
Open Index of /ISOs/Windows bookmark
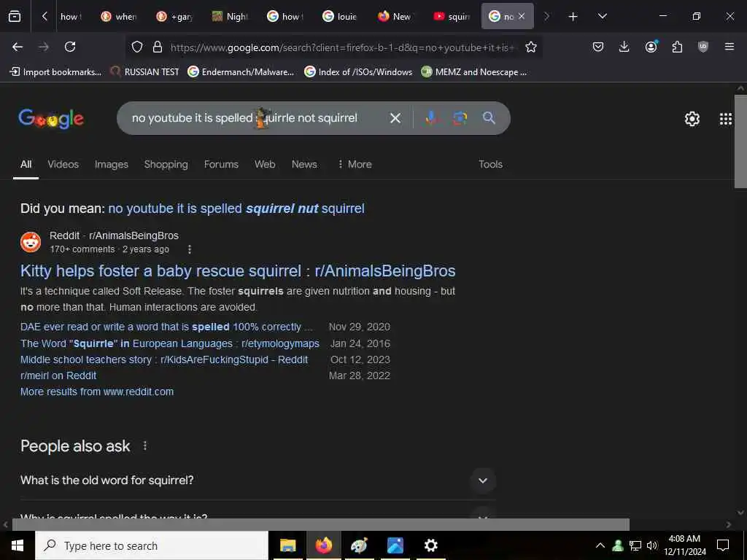pos(358,72)
